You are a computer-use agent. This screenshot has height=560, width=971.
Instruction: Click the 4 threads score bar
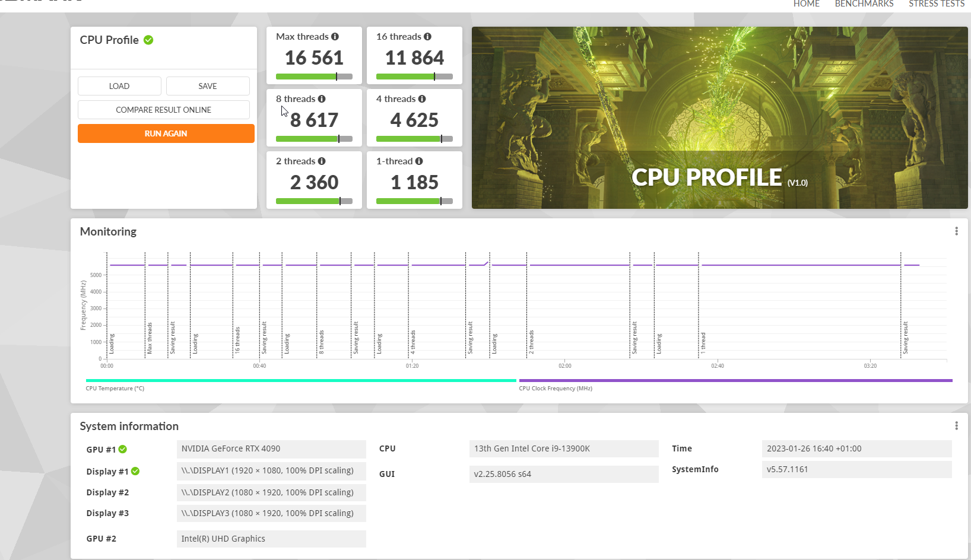(x=414, y=139)
